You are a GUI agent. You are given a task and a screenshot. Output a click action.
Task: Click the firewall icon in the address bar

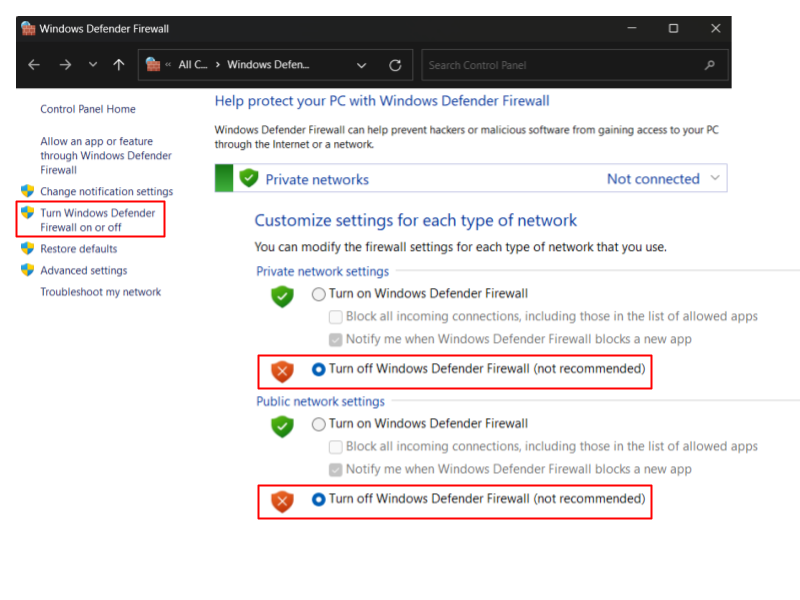[153, 65]
